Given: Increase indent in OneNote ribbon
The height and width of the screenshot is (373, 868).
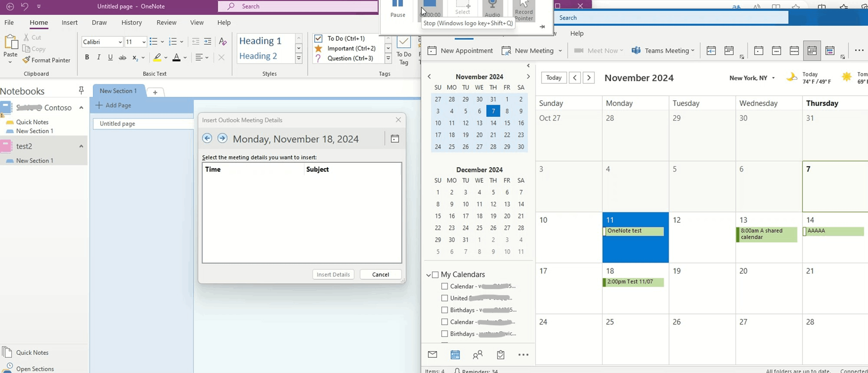Looking at the screenshot, I should click(x=208, y=42).
